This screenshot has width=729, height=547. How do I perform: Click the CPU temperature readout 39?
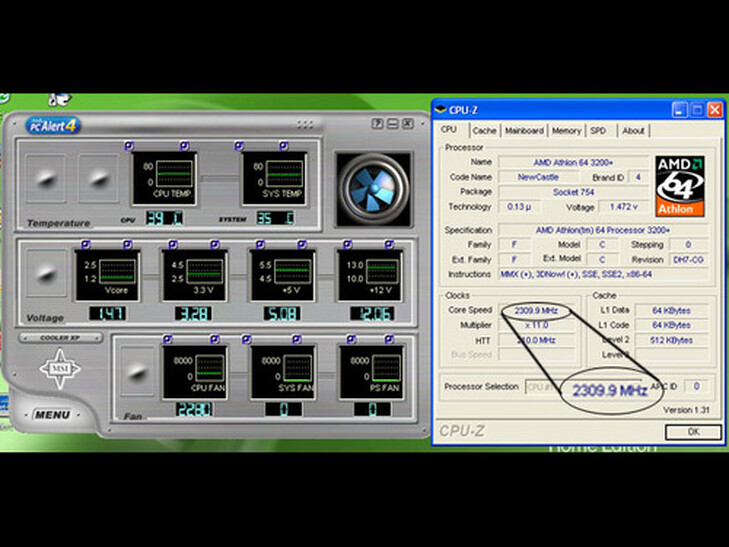[x=164, y=218]
